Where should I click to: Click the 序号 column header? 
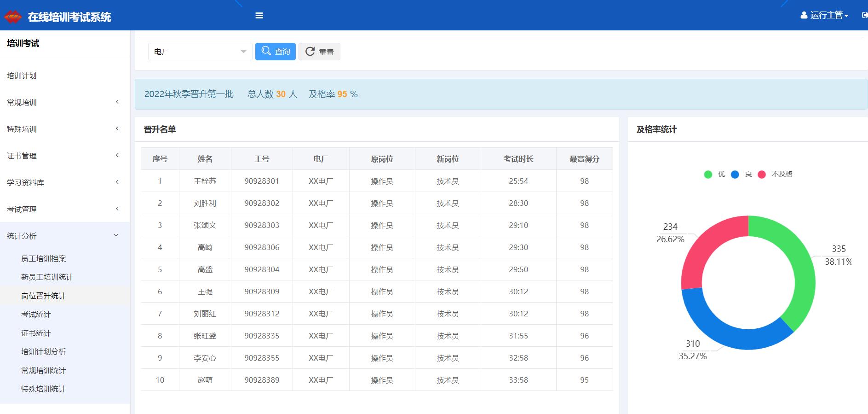click(160, 159)
